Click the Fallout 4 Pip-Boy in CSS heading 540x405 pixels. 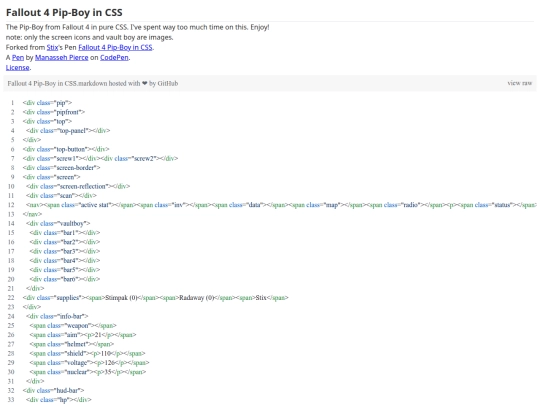coord(64,12)
